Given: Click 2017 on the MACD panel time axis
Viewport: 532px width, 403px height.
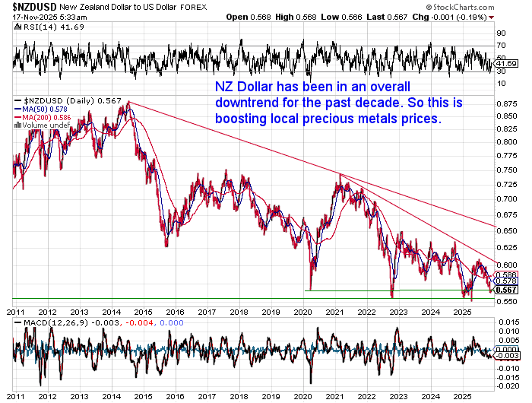Looking at the screenshot, I should (207, 397).
